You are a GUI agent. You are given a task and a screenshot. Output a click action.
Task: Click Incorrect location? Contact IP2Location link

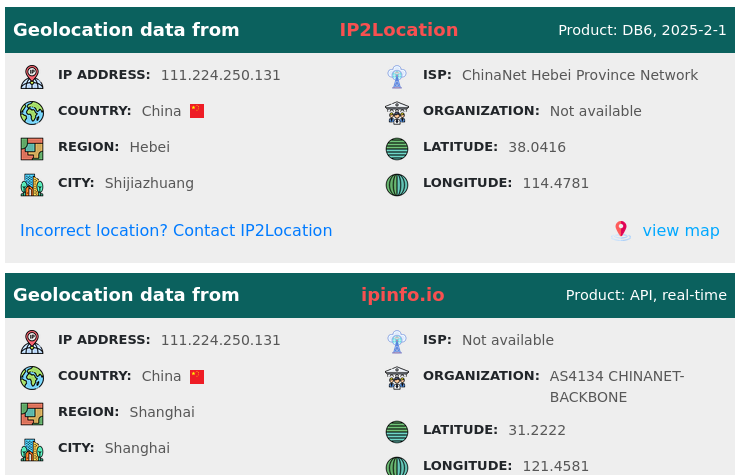(x=176, y=231)
